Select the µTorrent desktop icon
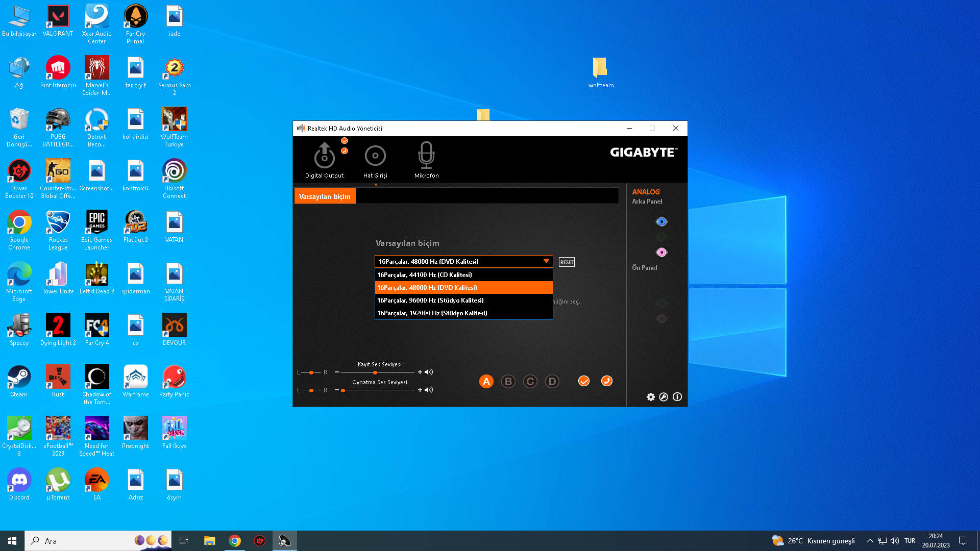Viewport: 980px width, 551px height. tap(58, 485)
